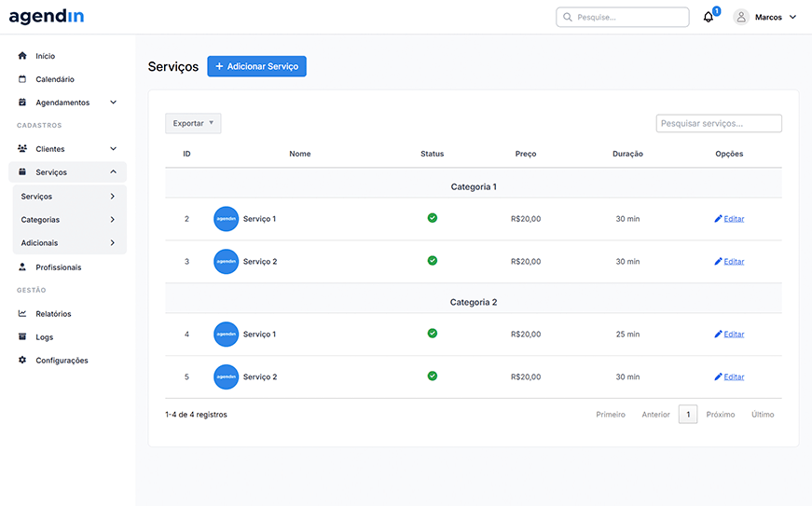Viewport: 812px width, 506px height.
Task: Sort by Status column header
Action: pyautogui.click(x=433, y=154)
